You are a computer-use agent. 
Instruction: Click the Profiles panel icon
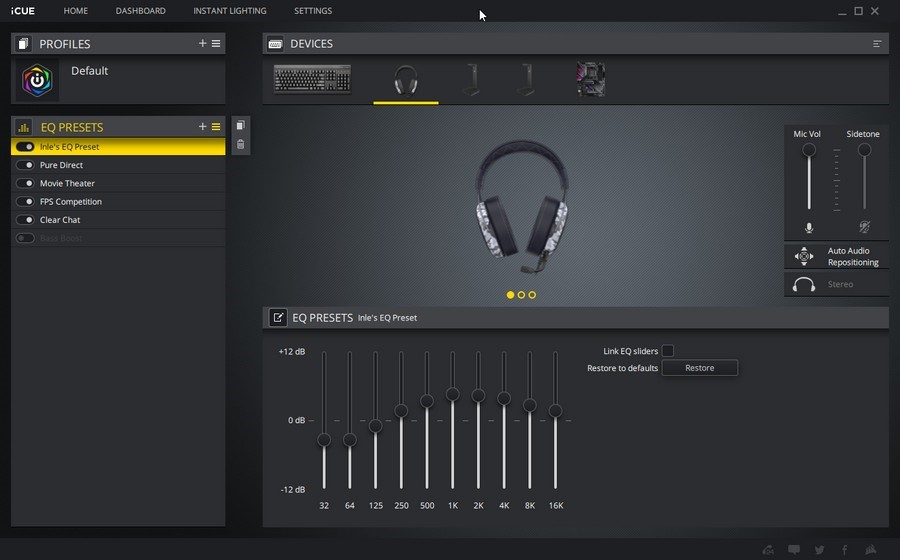(23, 44)
